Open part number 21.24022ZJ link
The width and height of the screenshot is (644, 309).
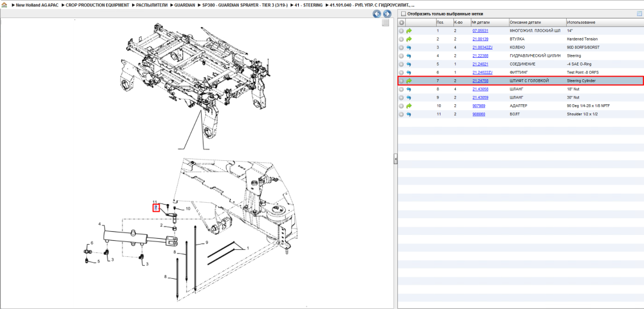pos(482,73)
